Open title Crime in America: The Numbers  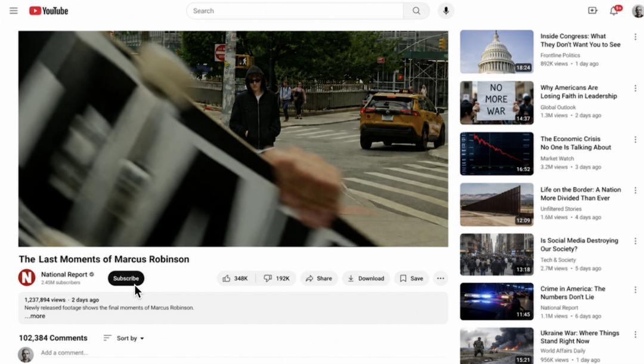(x=572, y=292)
